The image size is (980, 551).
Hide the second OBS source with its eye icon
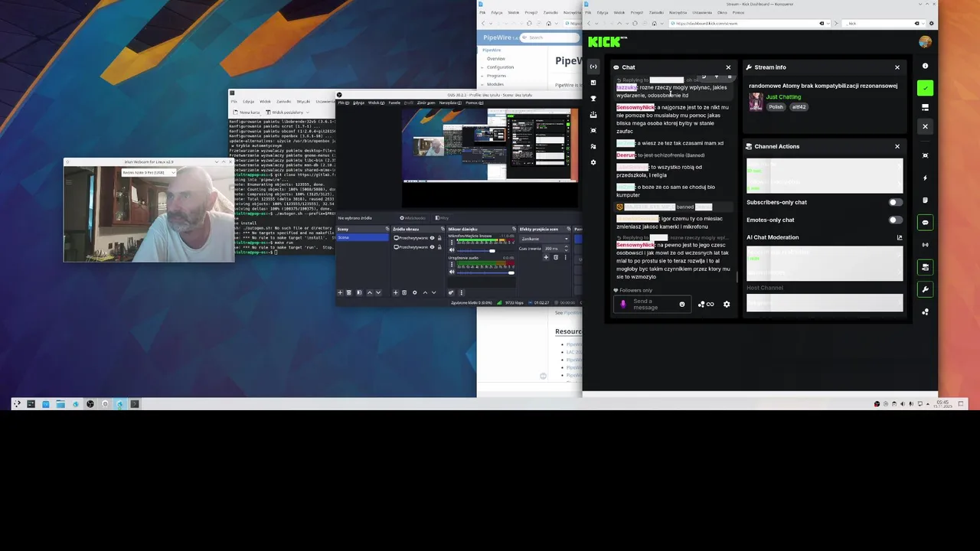[x=432, y=247]
